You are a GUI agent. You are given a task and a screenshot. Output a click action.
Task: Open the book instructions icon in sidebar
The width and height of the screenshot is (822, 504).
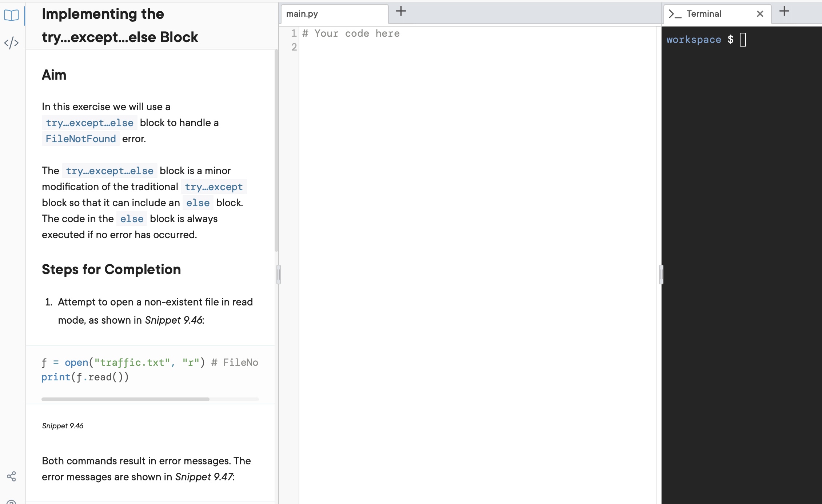[11, 15]
